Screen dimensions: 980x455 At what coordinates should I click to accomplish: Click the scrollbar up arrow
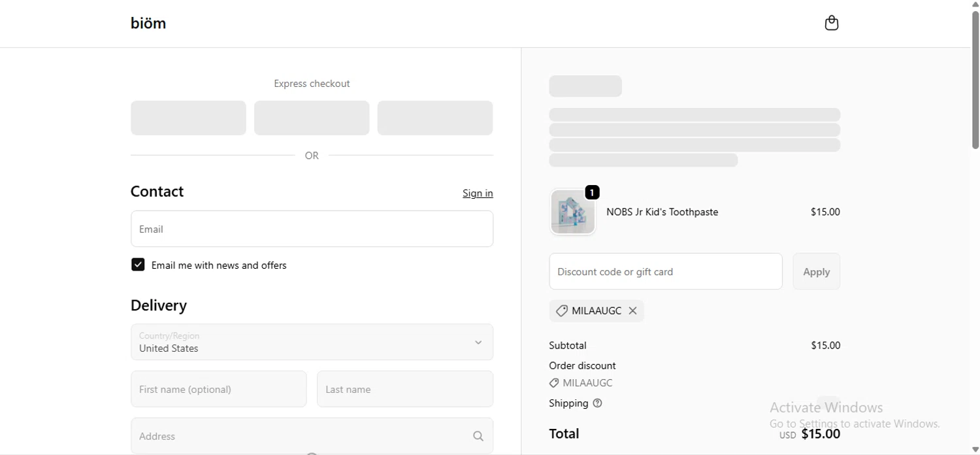pyautogui.click(x=975, y=5)
